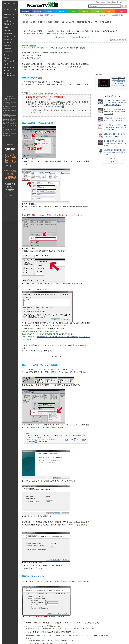This screenshot has height=644, width=129.
Task: Open the XP の頃の手順はこちら link
Action: coord(31,58)
